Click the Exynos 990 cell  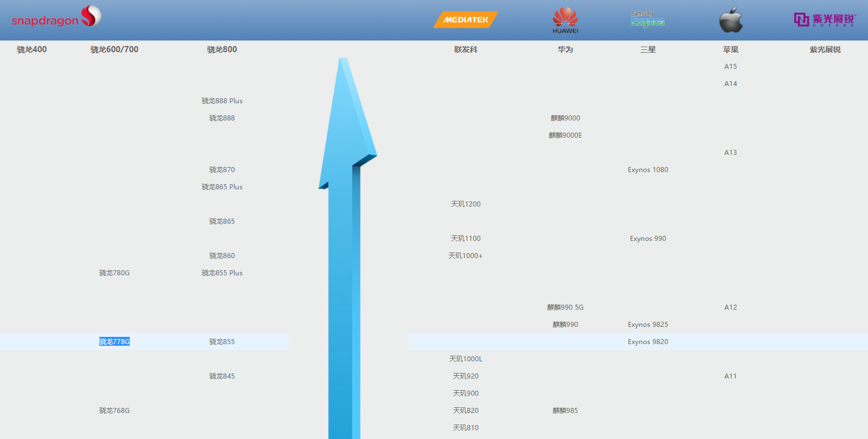[648, 239]
